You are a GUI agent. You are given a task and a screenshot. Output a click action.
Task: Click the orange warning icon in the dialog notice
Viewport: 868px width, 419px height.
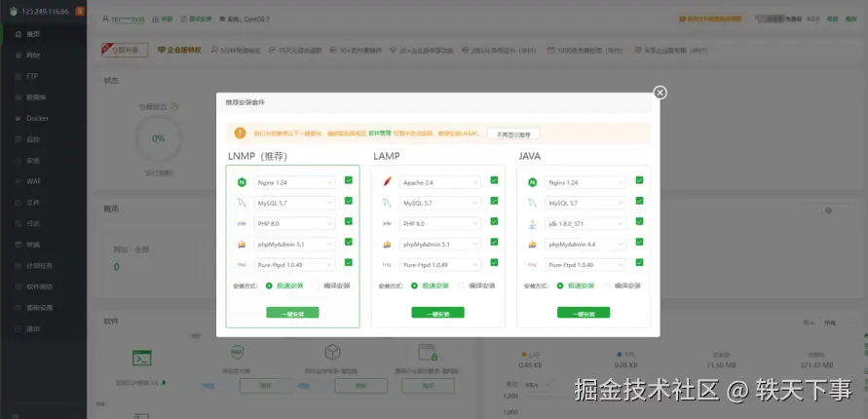(x=240, y=133)
